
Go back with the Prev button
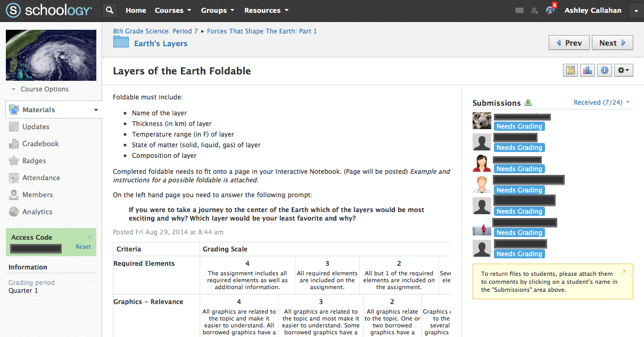pos(568,43)
